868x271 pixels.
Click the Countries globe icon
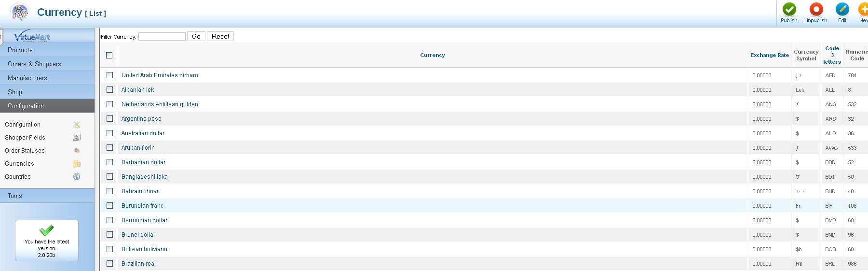77,177
